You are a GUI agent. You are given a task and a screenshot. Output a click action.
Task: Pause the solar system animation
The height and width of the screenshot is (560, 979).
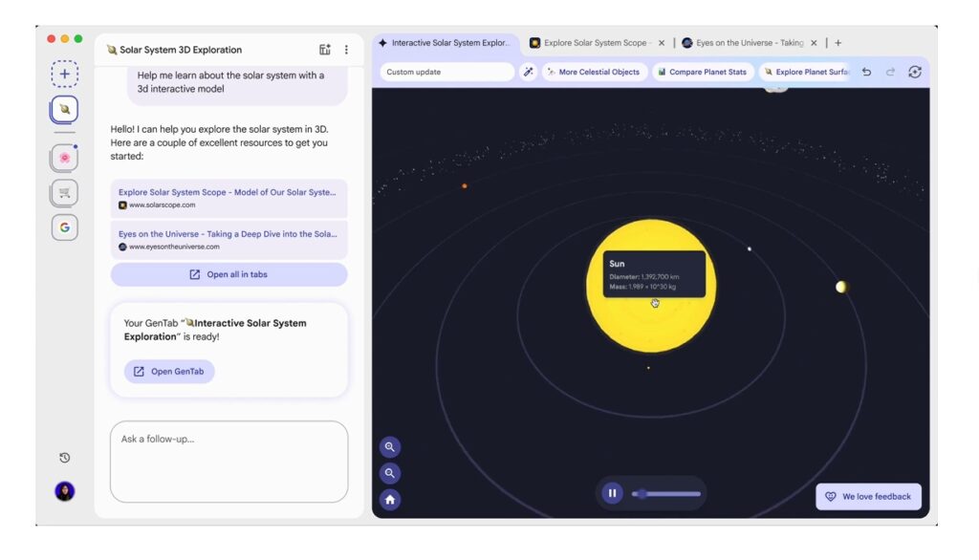[612, 493]
